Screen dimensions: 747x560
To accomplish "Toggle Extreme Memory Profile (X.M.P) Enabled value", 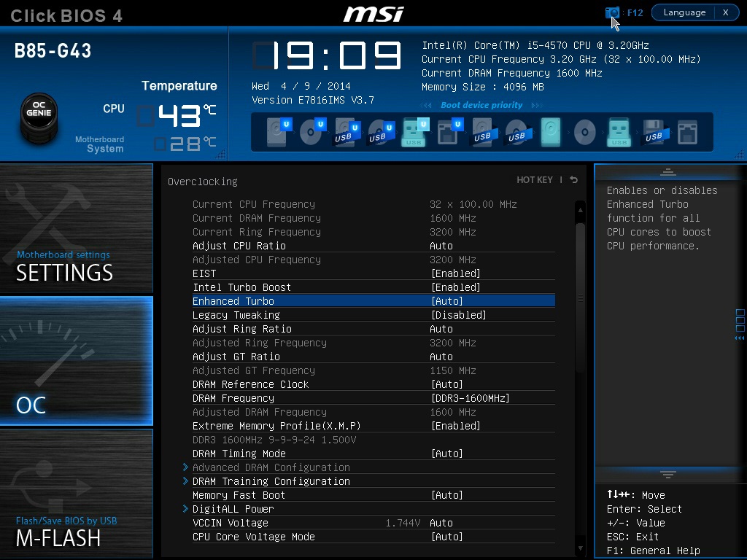I will tap(455, 426).
